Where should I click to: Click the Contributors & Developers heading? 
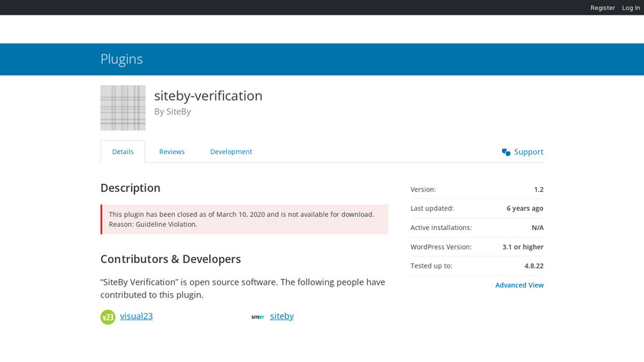(x=170, y=259)
